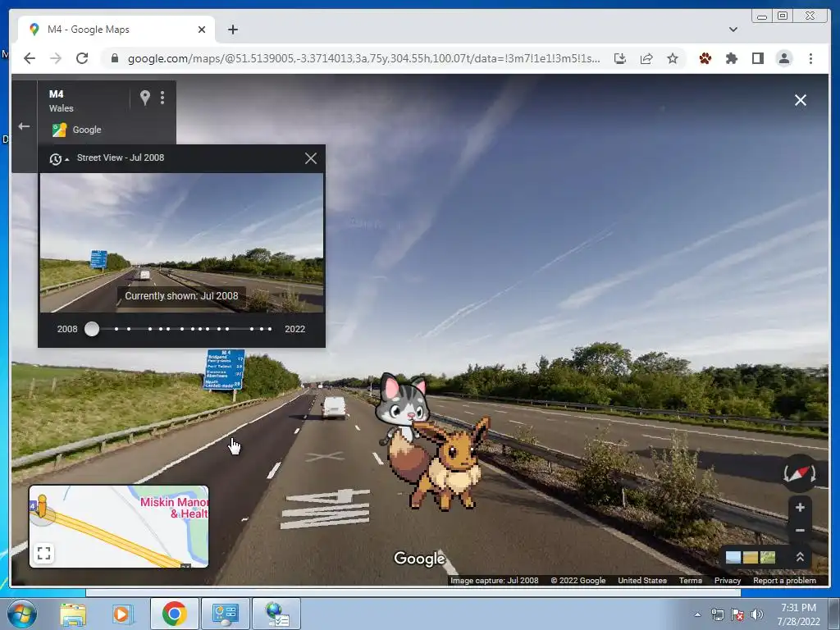Open Chrome's three-dot menu
Viewport: 840px width, 630px height.
click(810, 58)
